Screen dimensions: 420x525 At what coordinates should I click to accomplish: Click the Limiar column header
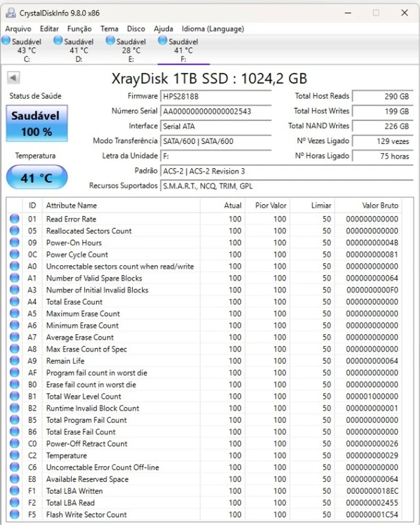click(x=312, y=205)
